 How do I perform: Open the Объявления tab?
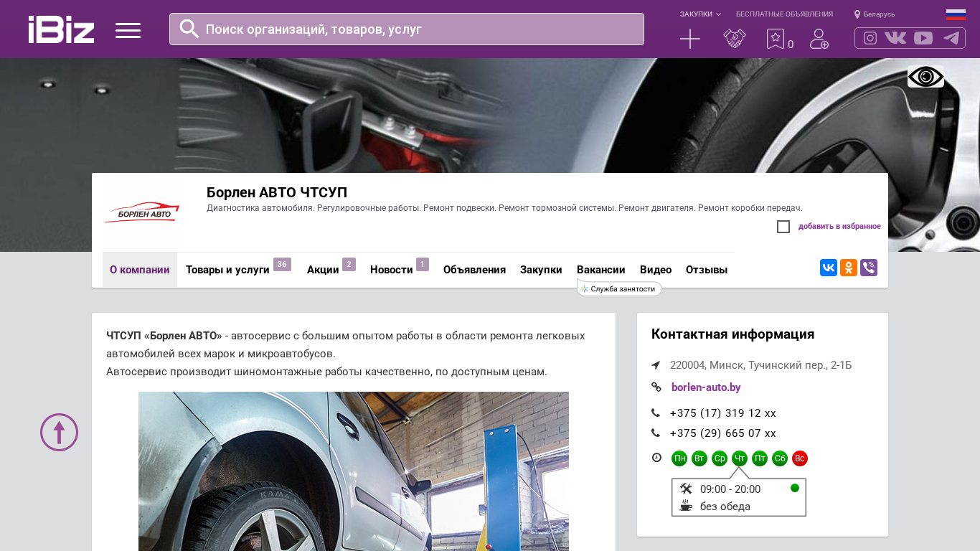click(474, 270)
